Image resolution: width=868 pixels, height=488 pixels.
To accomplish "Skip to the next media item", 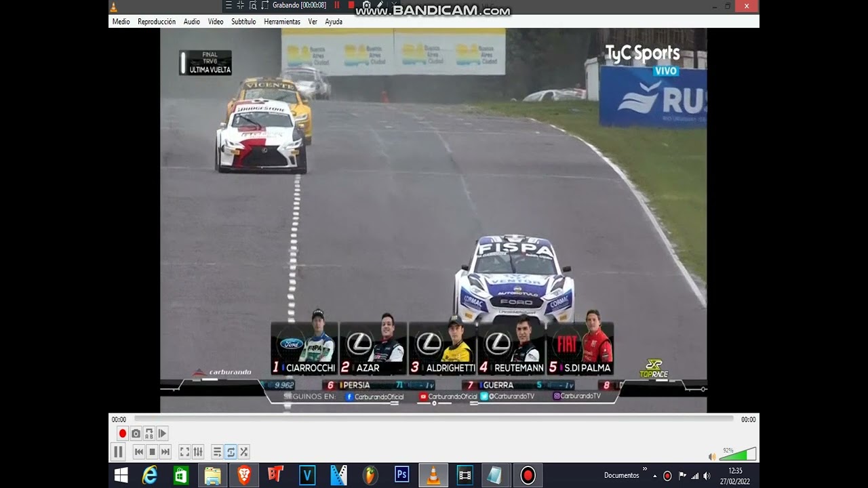I will 165,452.
